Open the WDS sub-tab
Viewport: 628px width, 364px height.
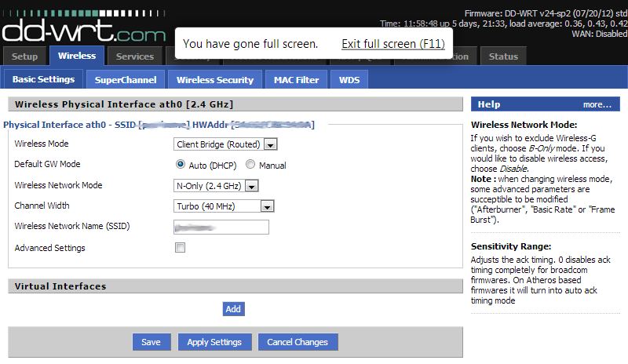tap(349, 79)
